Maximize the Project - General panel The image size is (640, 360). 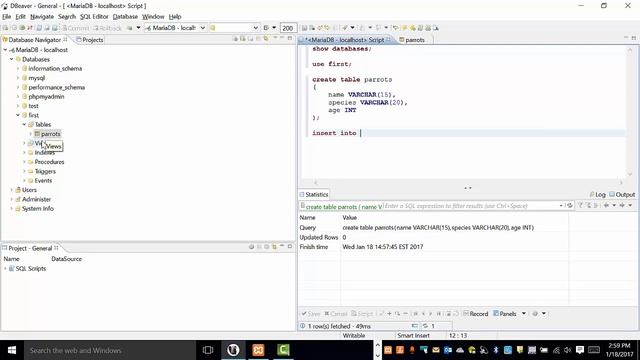pos(290,247)
